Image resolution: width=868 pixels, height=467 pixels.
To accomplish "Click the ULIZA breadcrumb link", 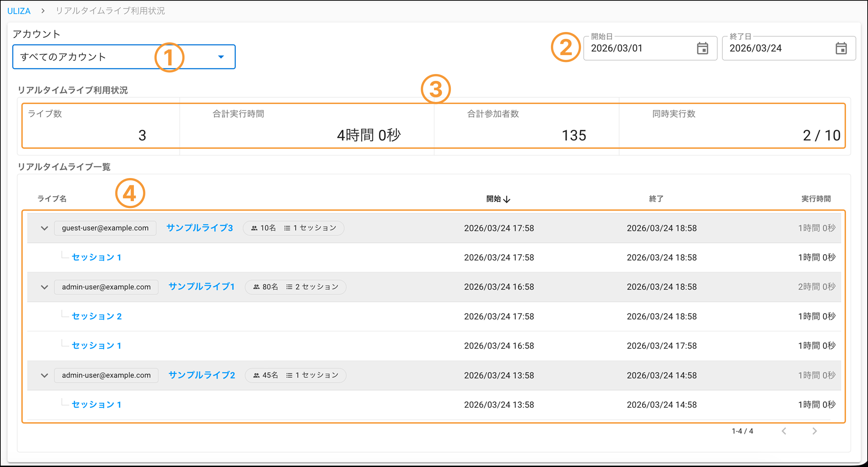I will (19, 11).
